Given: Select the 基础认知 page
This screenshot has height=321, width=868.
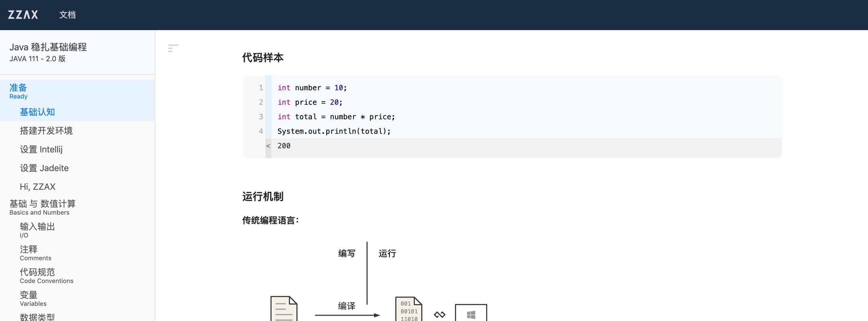Looking at the screenshot, I should [37, 112].
